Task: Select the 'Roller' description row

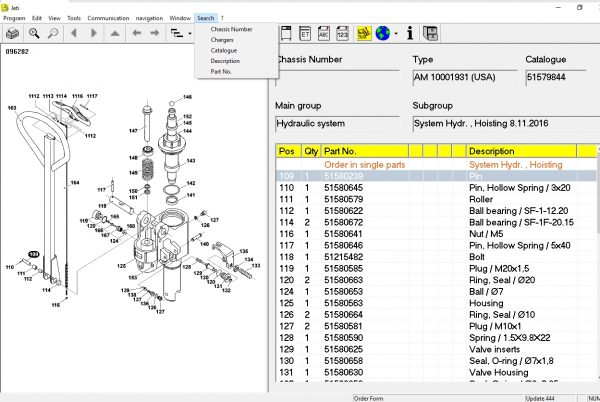Action: coord(436,199)
